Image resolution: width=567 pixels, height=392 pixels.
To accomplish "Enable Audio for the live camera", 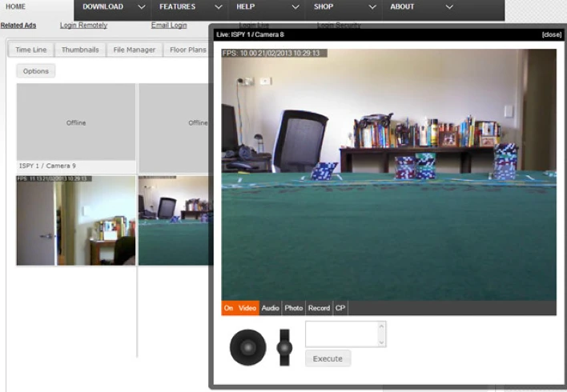I will 271,308.
